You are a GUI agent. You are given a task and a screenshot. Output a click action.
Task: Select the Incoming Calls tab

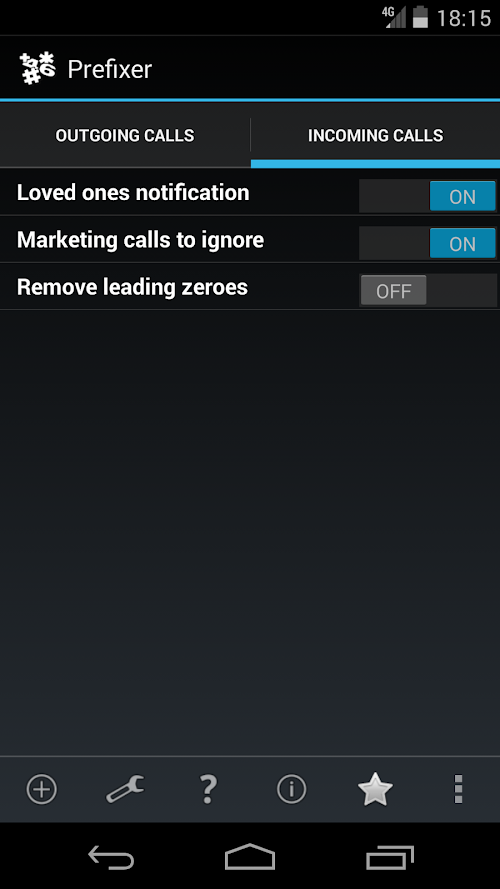pyautogui.click(x=375, y=136)
